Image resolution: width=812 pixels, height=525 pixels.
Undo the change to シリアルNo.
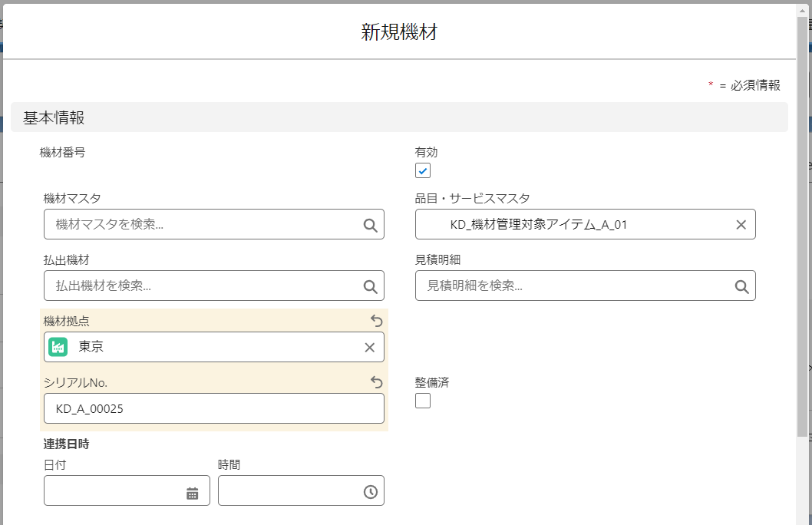pos(376,382)
